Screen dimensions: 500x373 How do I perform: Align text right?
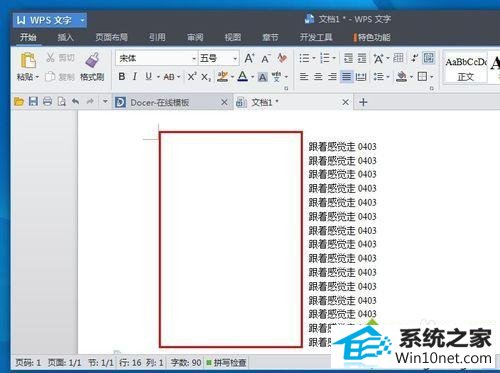332,77
